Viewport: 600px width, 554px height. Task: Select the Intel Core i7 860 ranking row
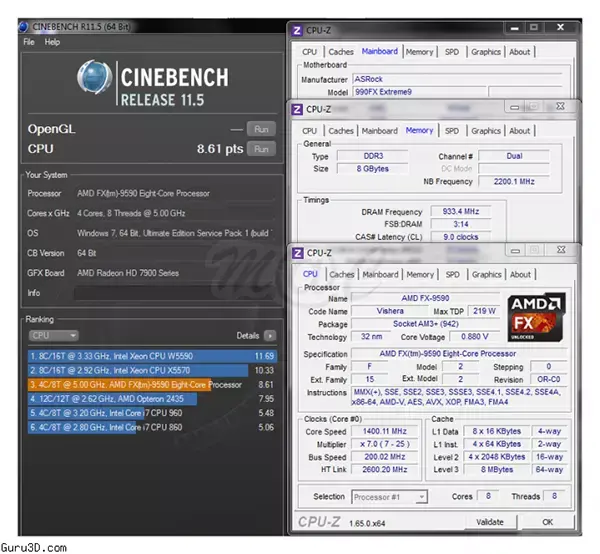tap(152, 427)
